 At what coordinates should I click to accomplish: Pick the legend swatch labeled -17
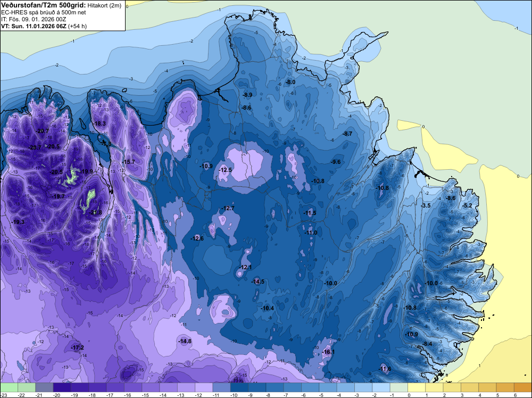tap(115, 387)
